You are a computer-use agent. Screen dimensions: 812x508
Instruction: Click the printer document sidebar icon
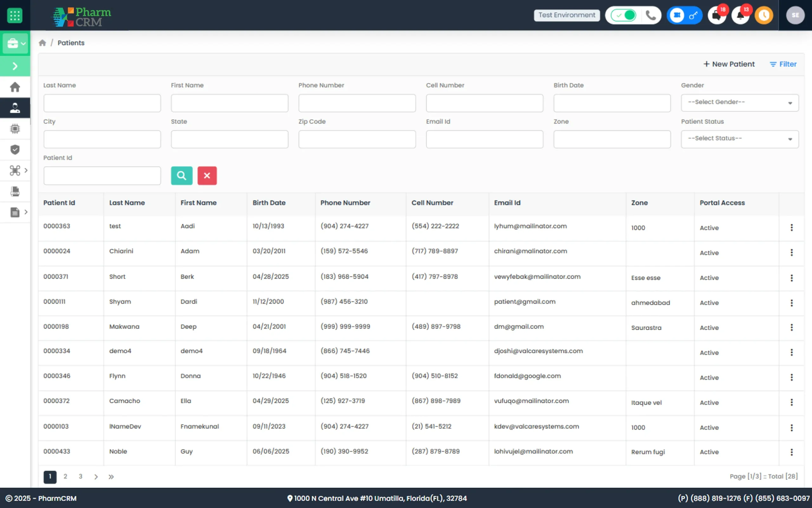pyautogui.click(x=15, y=191)
